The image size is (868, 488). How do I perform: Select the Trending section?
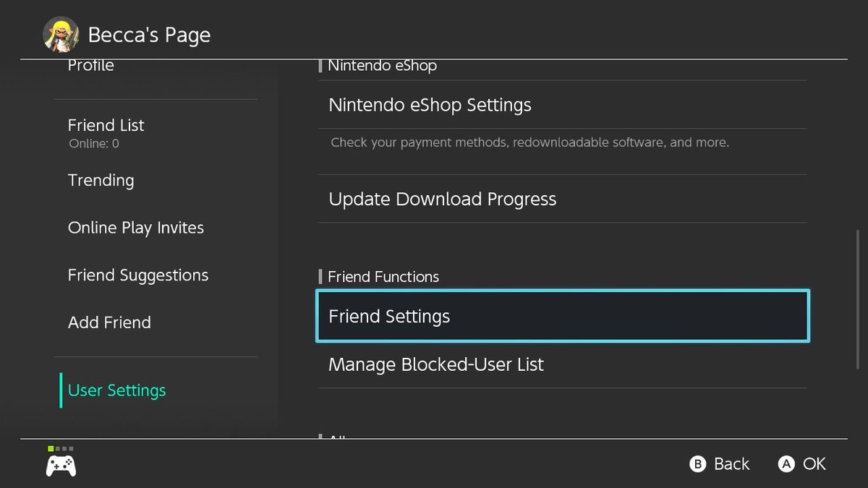point(101,181)
